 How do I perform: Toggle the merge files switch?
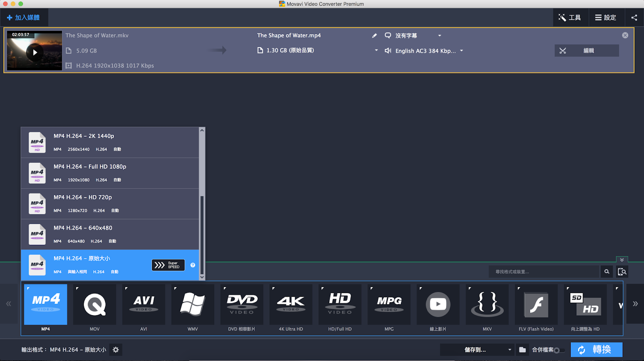tap(560, 350)
